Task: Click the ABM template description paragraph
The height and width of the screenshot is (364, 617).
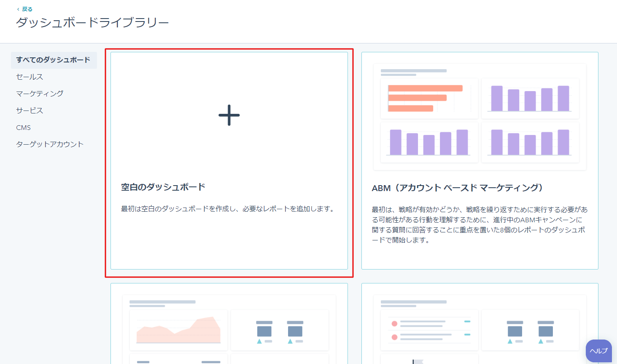Action: (480, 225)
